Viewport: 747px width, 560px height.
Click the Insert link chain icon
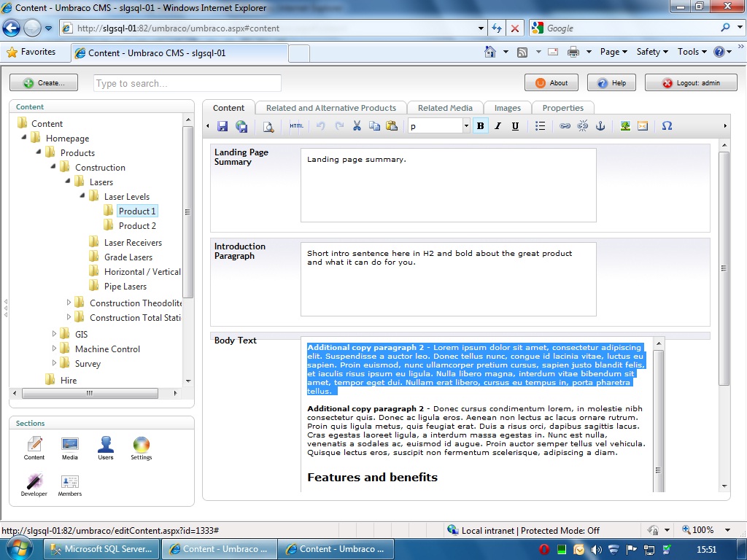tap(565, 125)
